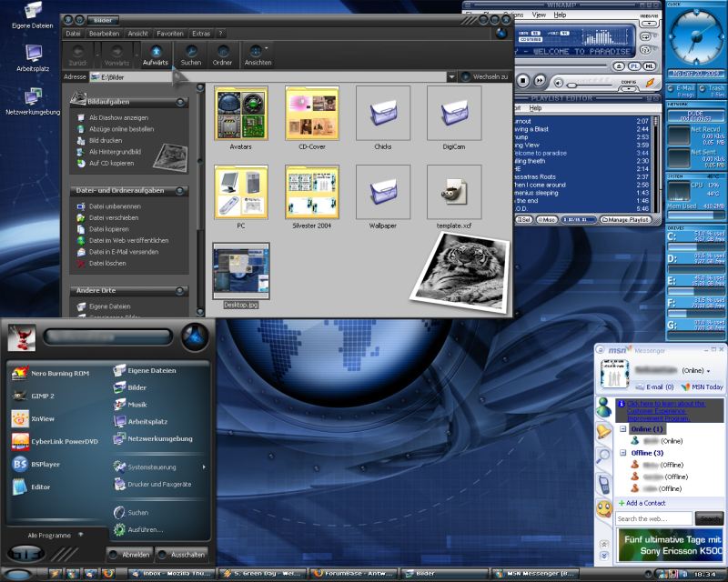Screen dimensions: 728x582
Task: Select the Desktop.jpg image thumbnail
Action: coord(241,271)
